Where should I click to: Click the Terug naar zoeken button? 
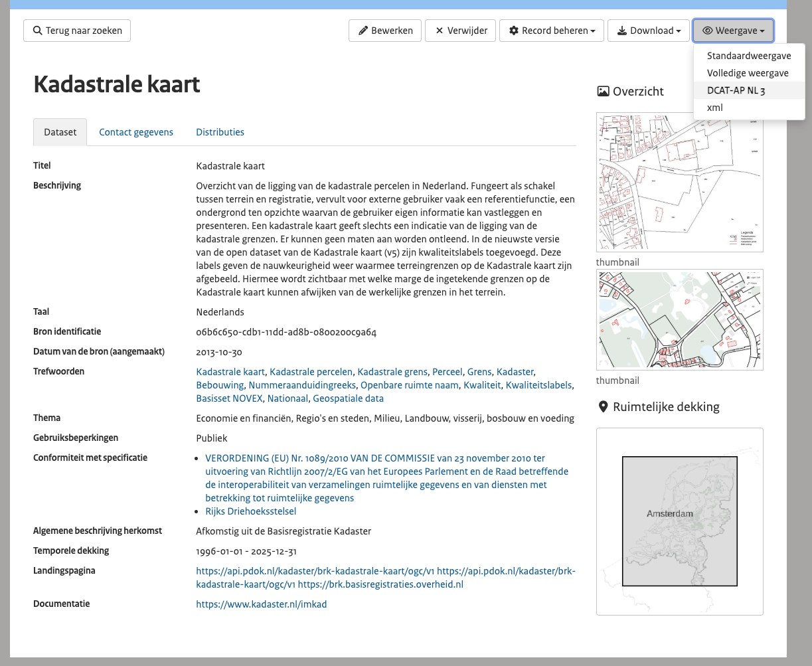click(x=77, y=31)
